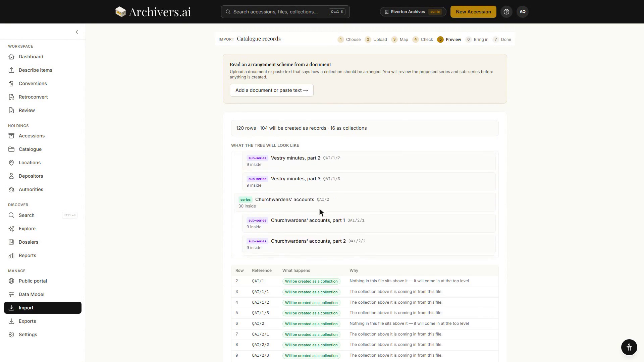
Task: Collapse the sidebar with the chevron
Action: click(77, 32)
